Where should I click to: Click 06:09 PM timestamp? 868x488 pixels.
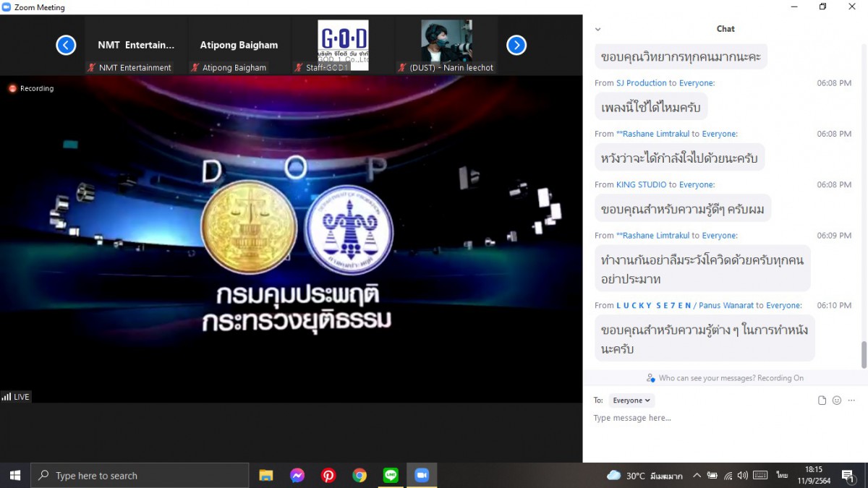point(834,235)
